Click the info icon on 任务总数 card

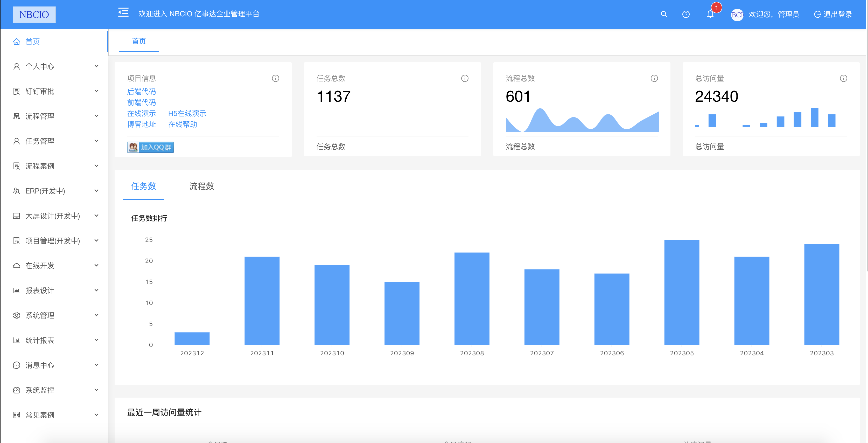click(465, 78)
